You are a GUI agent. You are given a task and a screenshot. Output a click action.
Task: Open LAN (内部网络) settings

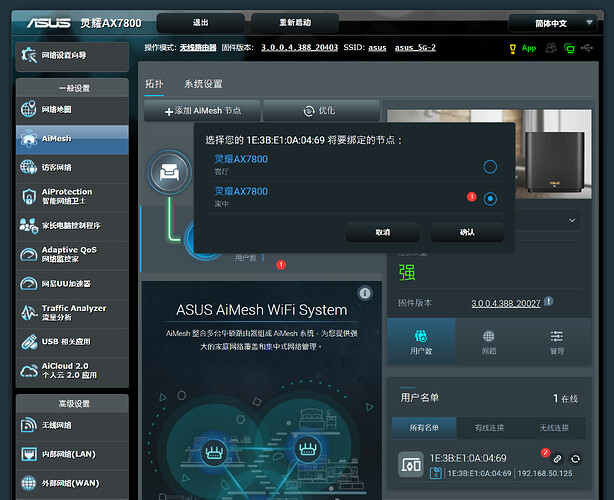pyautogui.click(x=72, y=455)
